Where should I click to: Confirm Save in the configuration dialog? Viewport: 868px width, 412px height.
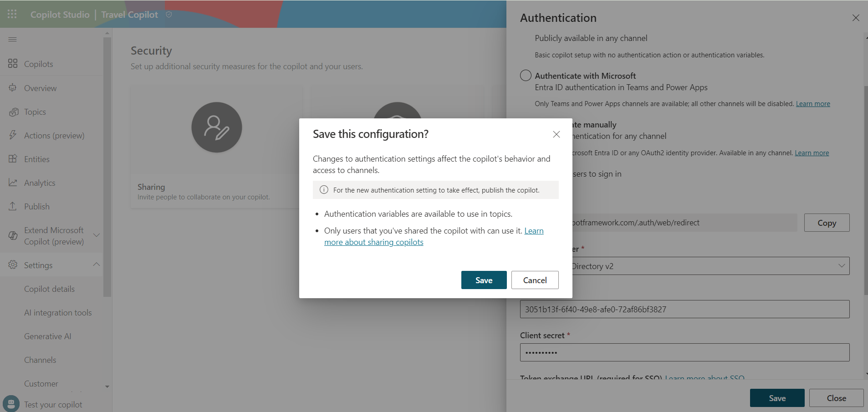[x=484, y=280]
